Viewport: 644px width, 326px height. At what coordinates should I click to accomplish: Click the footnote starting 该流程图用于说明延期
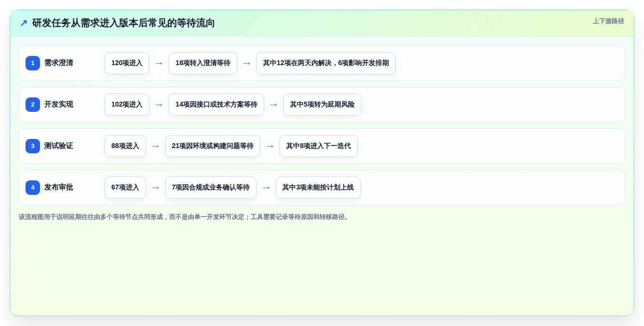click(184, 217)
